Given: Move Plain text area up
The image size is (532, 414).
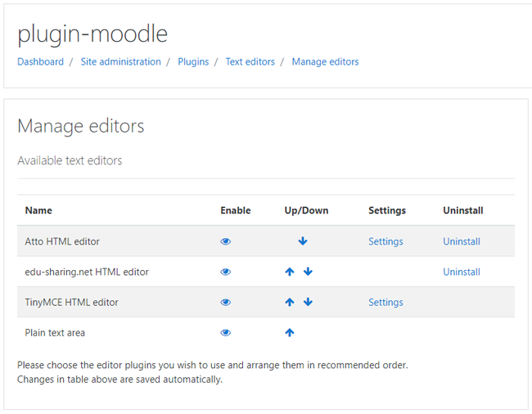Looking at the screenshot, I should 290,332.
